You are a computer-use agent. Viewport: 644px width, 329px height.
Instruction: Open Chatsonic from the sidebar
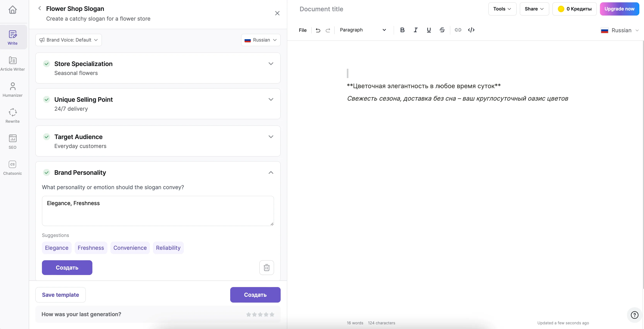point(12,168)
